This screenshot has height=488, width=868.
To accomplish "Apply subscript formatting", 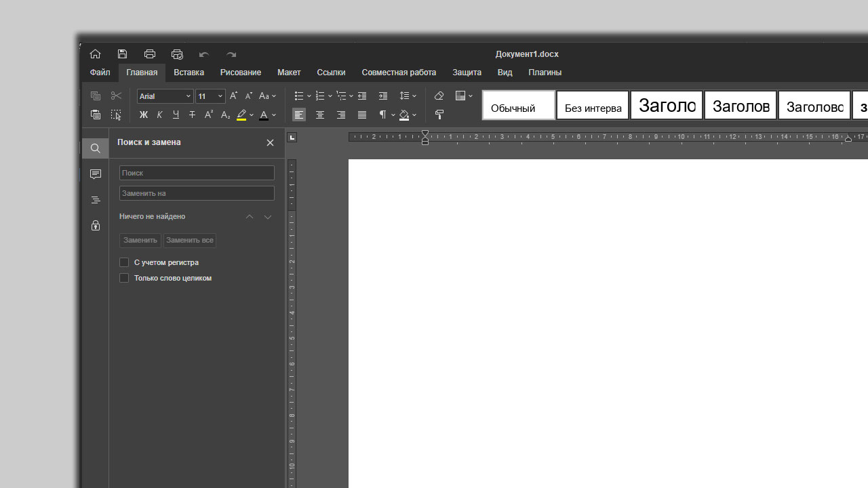I will 225,115.
